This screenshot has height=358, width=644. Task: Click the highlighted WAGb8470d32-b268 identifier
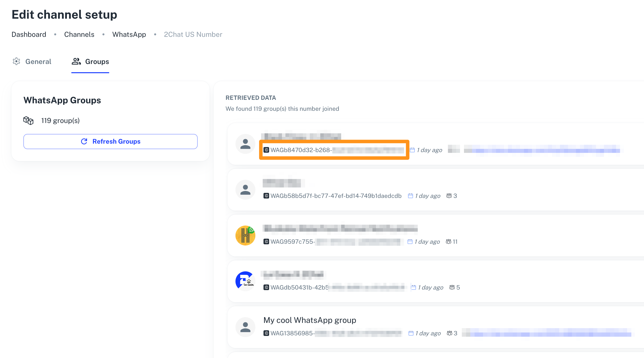[x=301, y=150]
